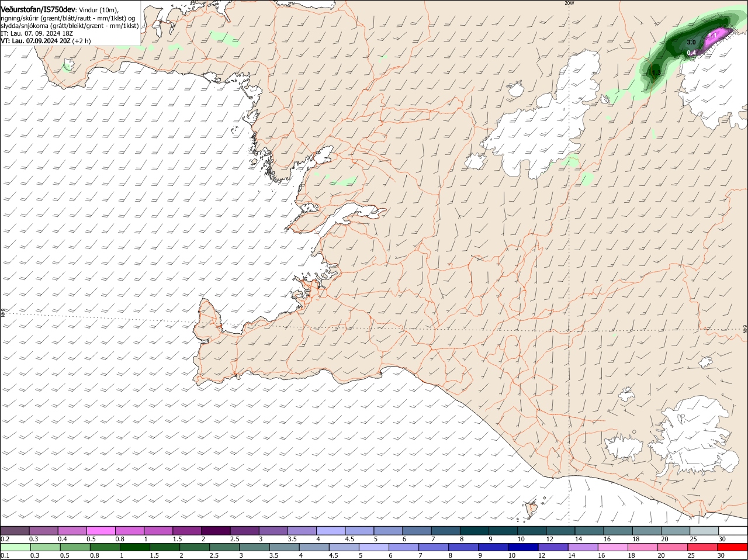Click the hot pink 20 rain scale swatch
The image size is (748, 560).
tap(673, 547)
